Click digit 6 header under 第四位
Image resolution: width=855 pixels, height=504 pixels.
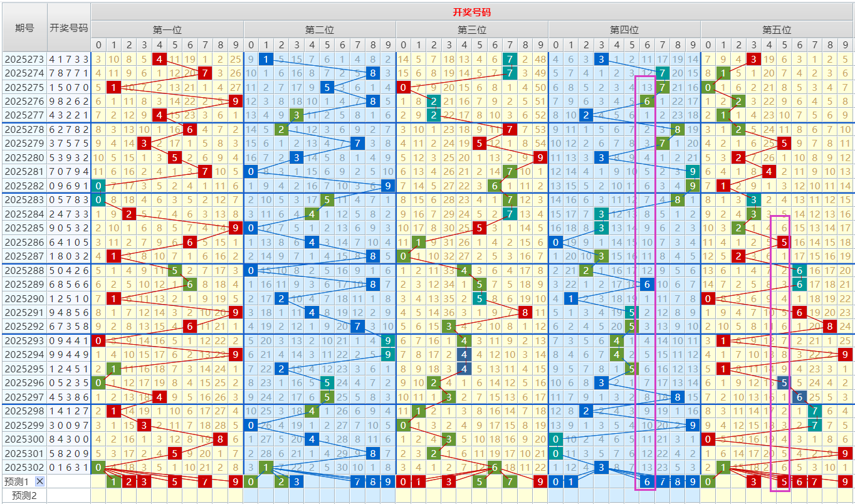(x=647, y=45)
